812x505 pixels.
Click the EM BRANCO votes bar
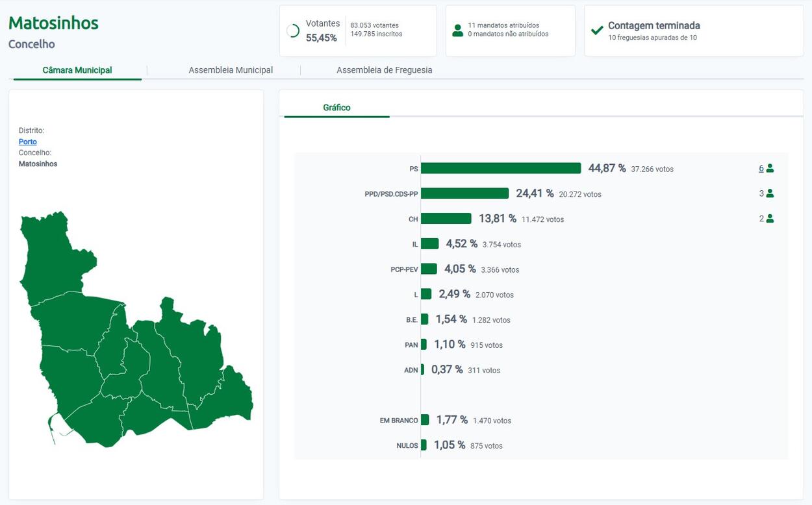pyautogui.click(x=425, y=420)
